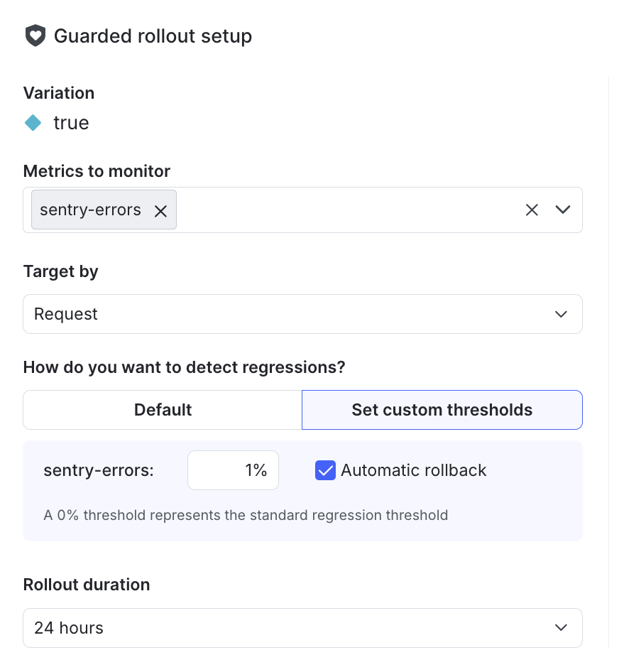Click the shield icon beside Guarded rollout setup
The image size is (619, 672).
[35, 36]
